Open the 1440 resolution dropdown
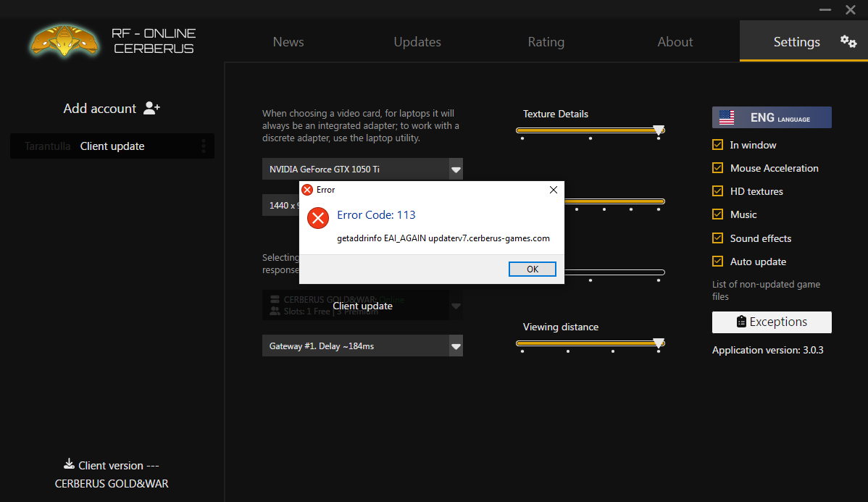The height and width of the screenshot is (502, 868). pyautogui.click(x=280, y=205)
